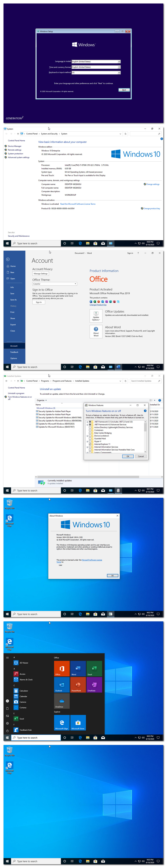Open the Microsoft Store tile under Explore
Image resolution: width=167 pixels, height=868 pixels.
click(x=78, y=723)
